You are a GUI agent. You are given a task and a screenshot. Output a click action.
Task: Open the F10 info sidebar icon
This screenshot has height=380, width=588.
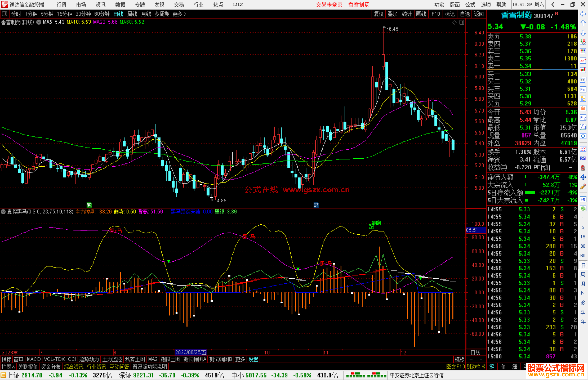point(583,89)
